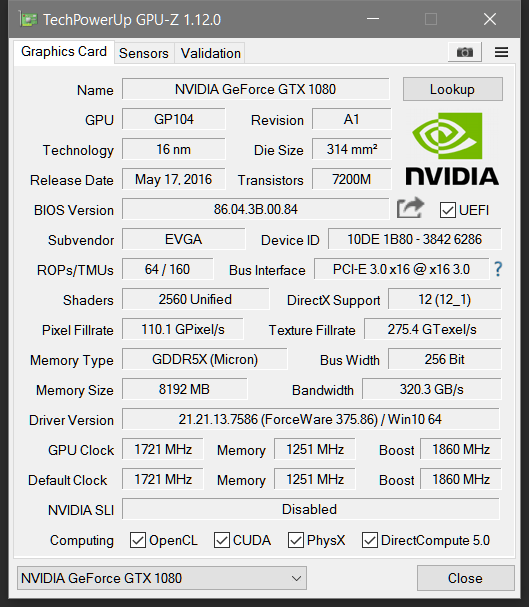The image size is (529, 607).
Task: Click the GPU-Z title bar app icon
Action: pos(28,19)
